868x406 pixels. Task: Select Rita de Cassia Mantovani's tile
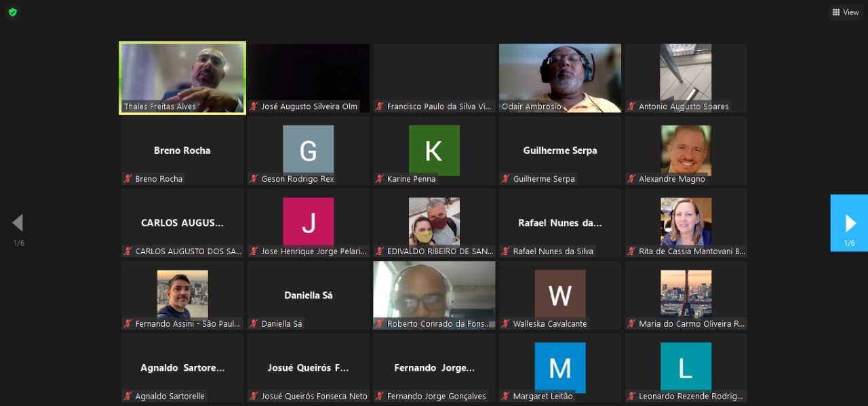pos(686,222)
